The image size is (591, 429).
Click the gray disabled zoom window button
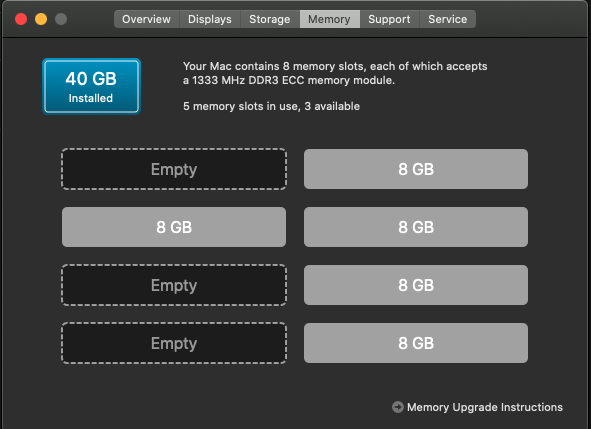tap(61, 19)
